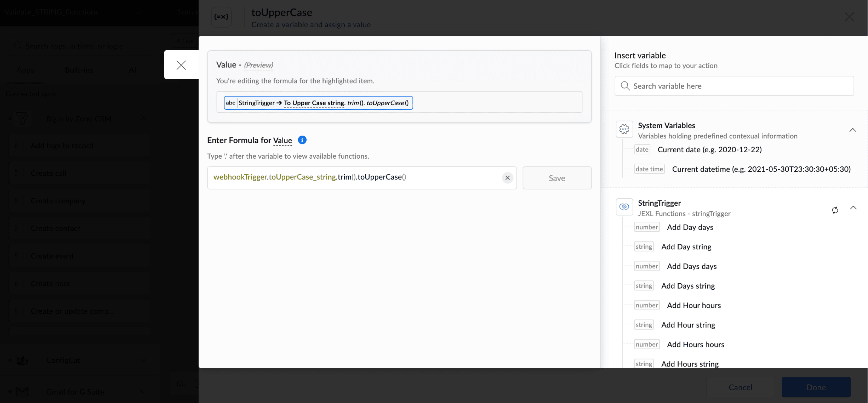868x403 pixels.
Task: Click the Save formula button
Action: (x=557, y=178)
